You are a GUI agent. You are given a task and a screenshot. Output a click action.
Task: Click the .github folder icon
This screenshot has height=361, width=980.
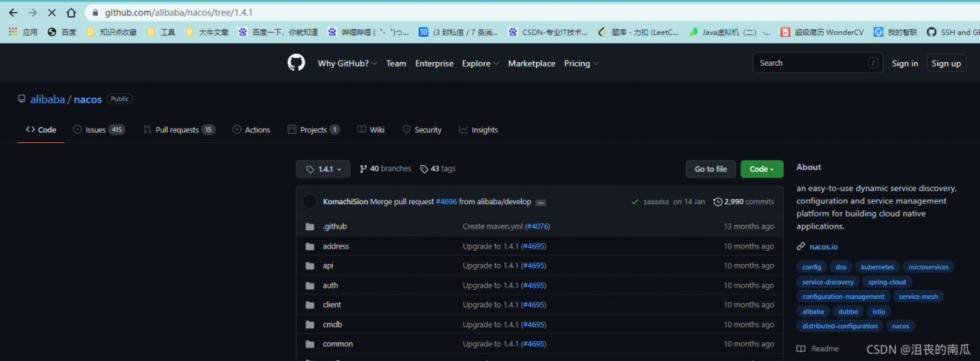click(310, 226)
